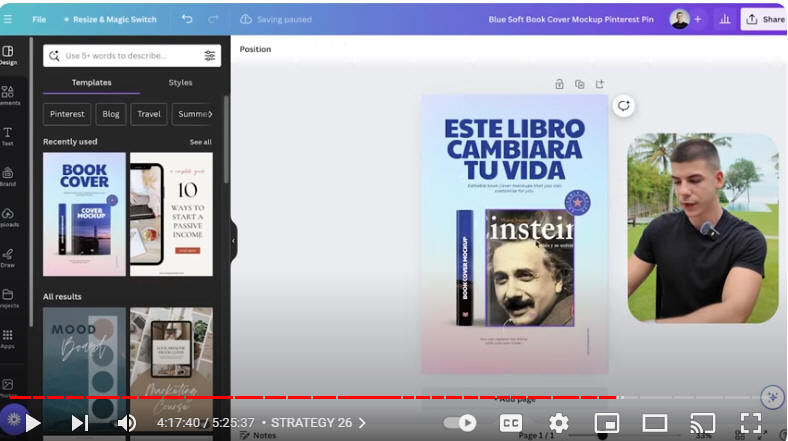
Task: Open the Apps sidebar panel
Action: click(x=8, y=339)
